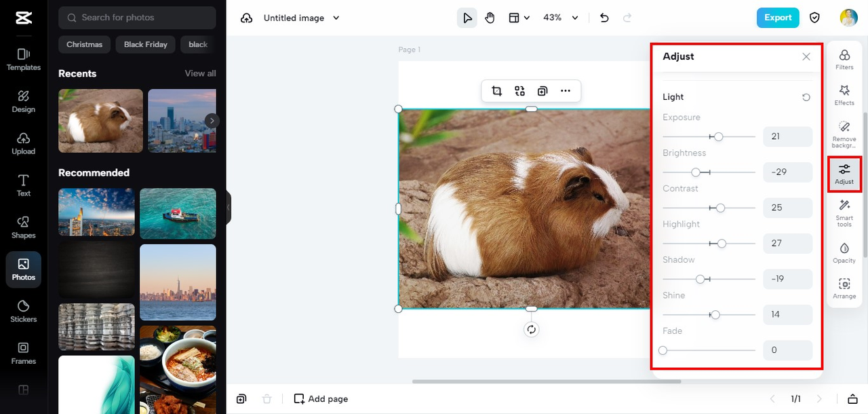The image size is (868, 414).
Task: Close the Adjust panel
Action: pyautogui.click(x=806, y=56)
